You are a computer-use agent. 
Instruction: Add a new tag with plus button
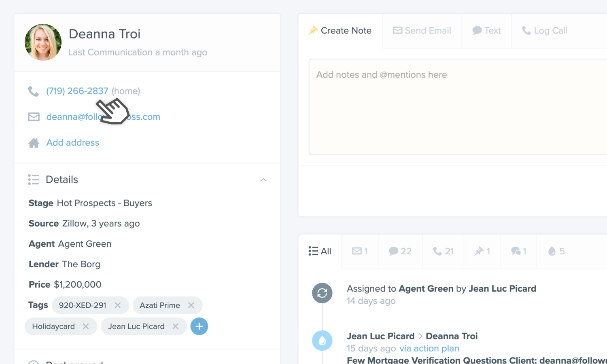(x=199, y=326)
